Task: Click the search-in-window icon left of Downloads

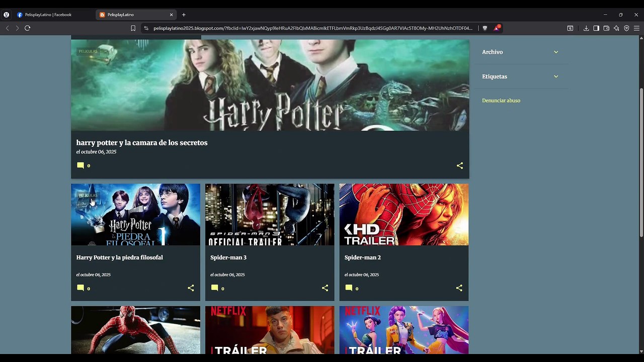Action: coord(570,28)
